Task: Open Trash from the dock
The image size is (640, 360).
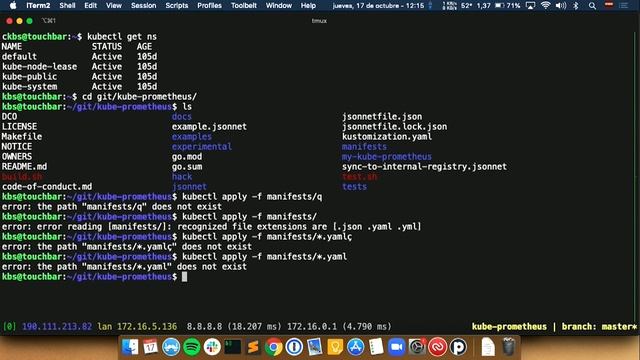Action: tap(509, 347)
